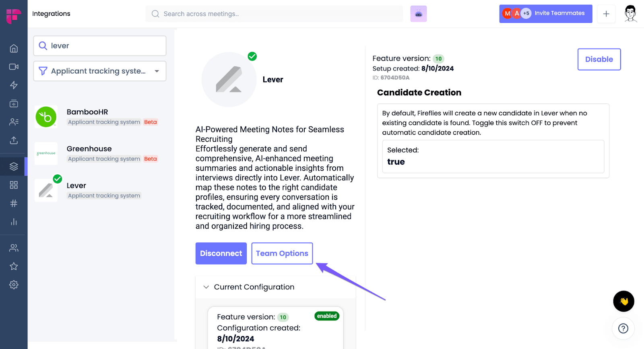This screenshot has height=349, width=644.
Task: Click the Selected: true value box
Action: point(493,157)
